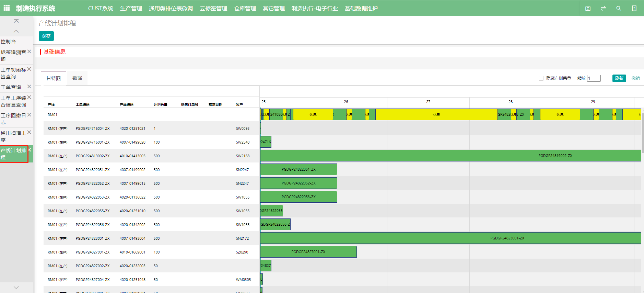
Task: Close the 标签追溯查询 sidebar tab
Action: [x=29, y=52]
